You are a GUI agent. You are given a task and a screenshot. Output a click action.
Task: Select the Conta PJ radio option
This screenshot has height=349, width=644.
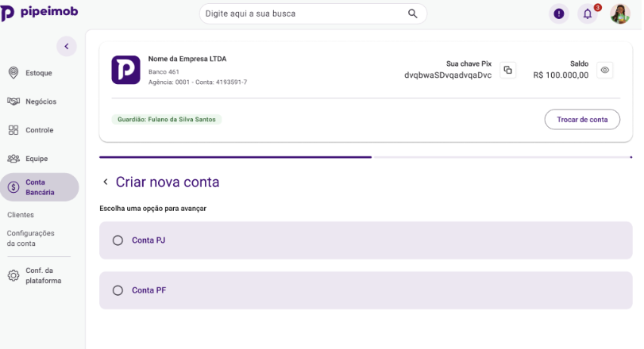tap(118, 240)
